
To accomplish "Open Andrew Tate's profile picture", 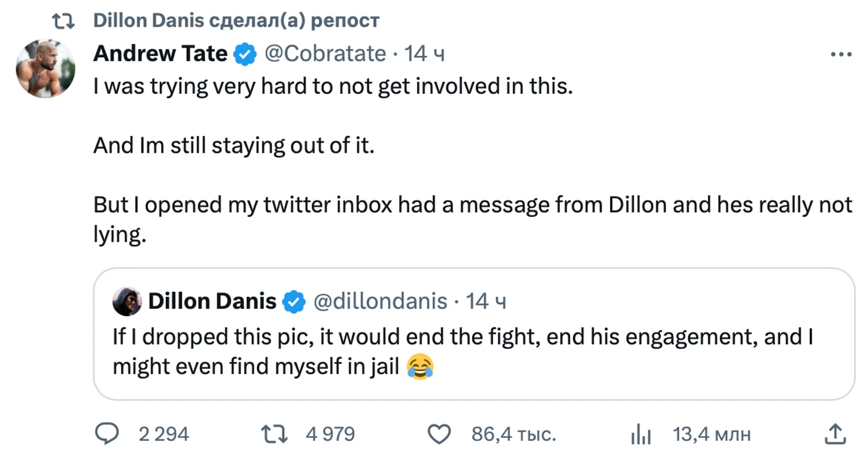I will pos(45,68).
